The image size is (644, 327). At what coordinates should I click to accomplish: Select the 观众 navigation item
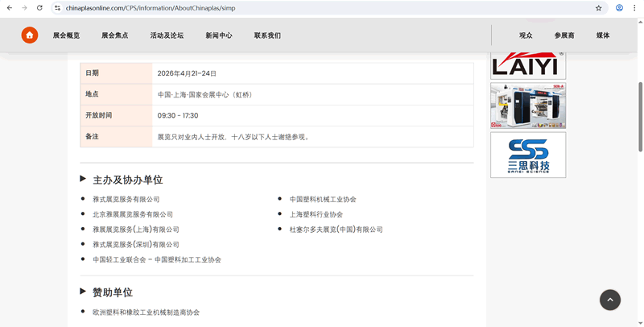point(526,35)
